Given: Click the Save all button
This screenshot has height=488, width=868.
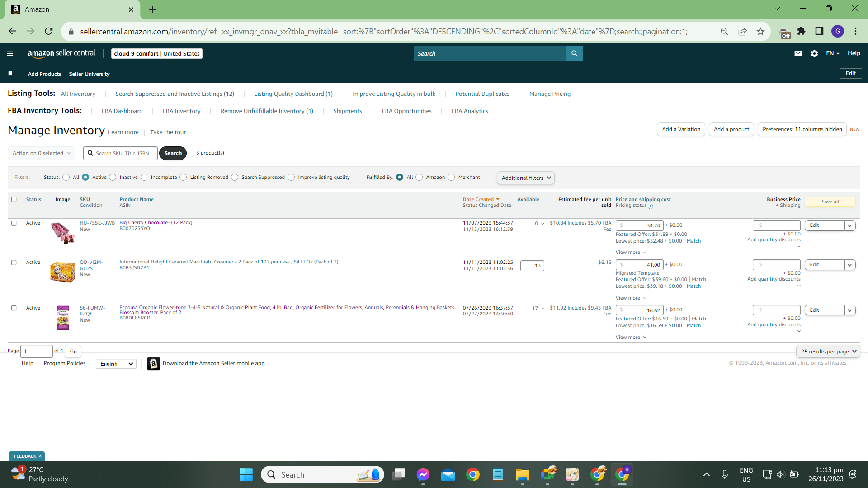Looking at the screenshot, I should tap(830, 202).
